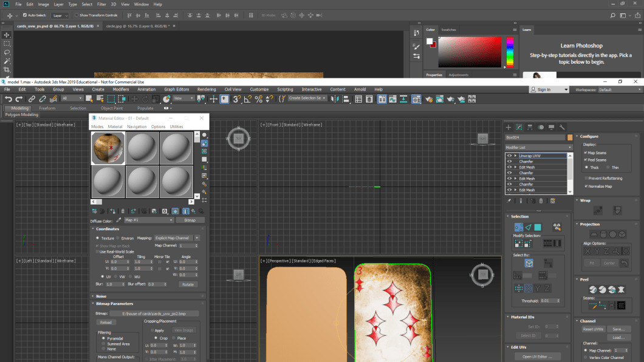
Task: Click the Rotate button in Coordinates
Action: [x=188, y=284]
